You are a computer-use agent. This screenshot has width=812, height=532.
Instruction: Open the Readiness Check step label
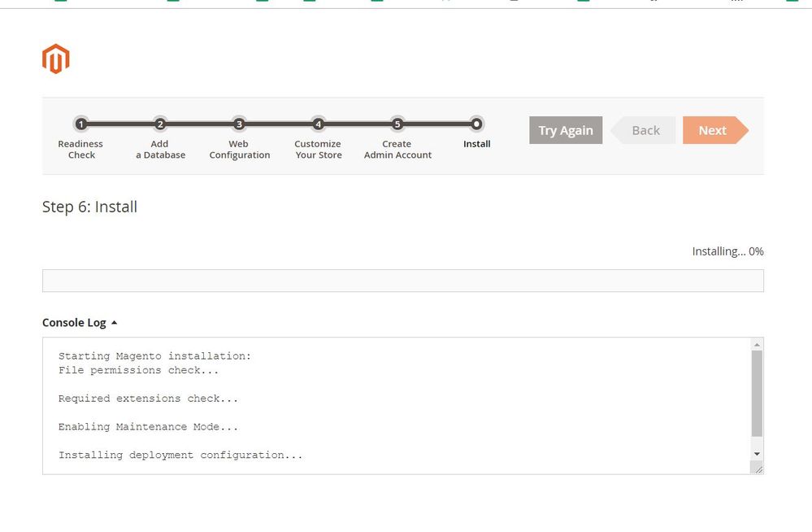(x=80, y=150)
